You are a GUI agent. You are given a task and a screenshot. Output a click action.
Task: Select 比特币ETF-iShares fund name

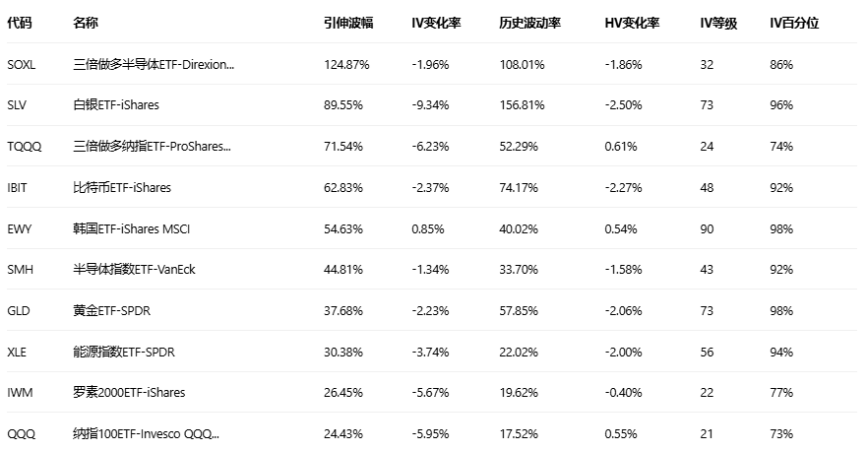coord(122,187)
